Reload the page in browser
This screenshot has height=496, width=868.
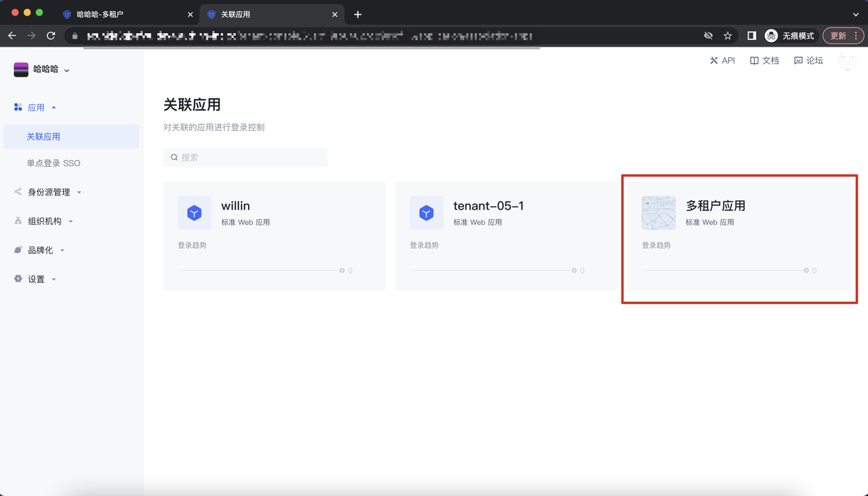(51, 36)
